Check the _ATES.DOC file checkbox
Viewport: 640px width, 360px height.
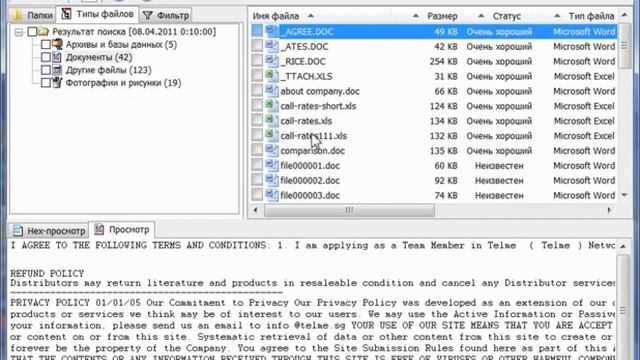pos(257,46)
